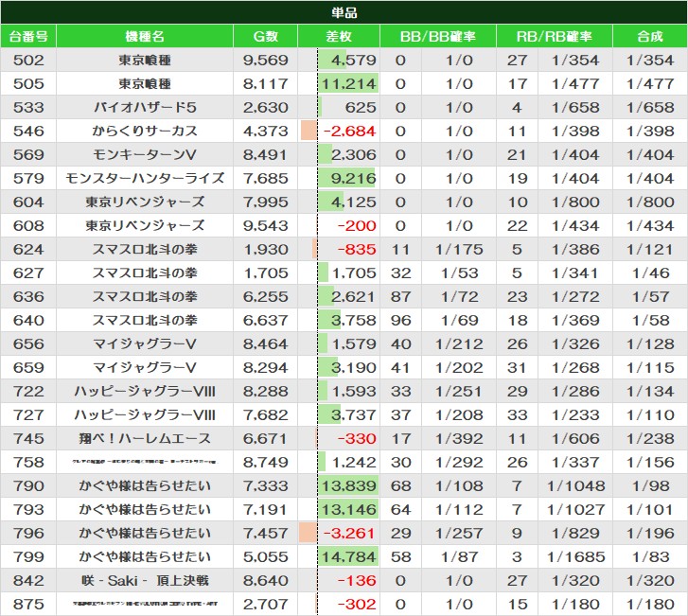Click the RB/RB確率 column header

tap(555, 36)
